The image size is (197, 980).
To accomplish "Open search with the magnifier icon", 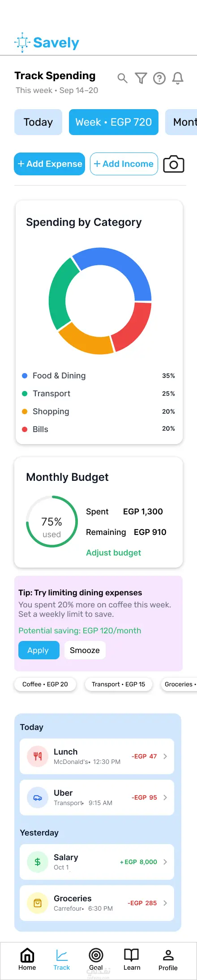I will [122, 78].
